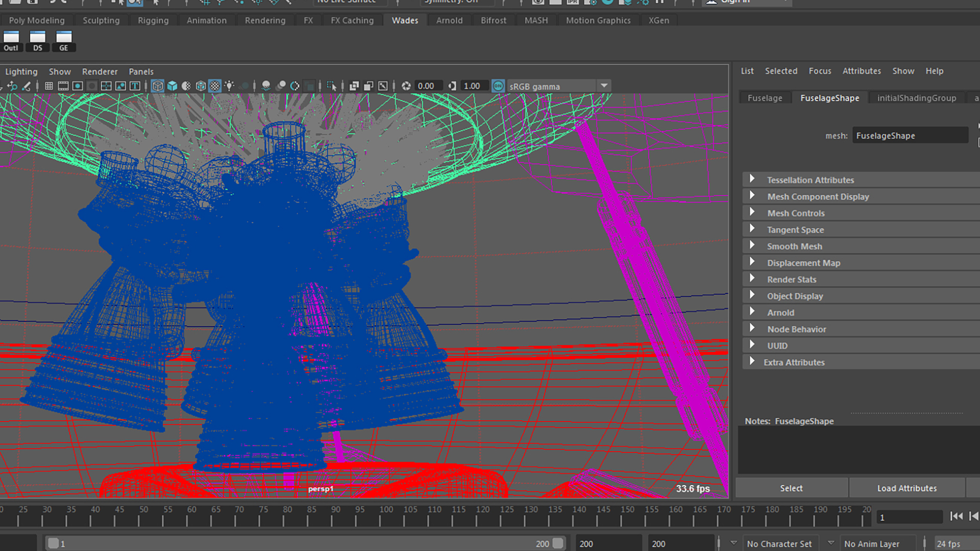The height and width of the screenshot is (551, 980).
Task: Toggle textured display checker icon
Action: [215, 86]
